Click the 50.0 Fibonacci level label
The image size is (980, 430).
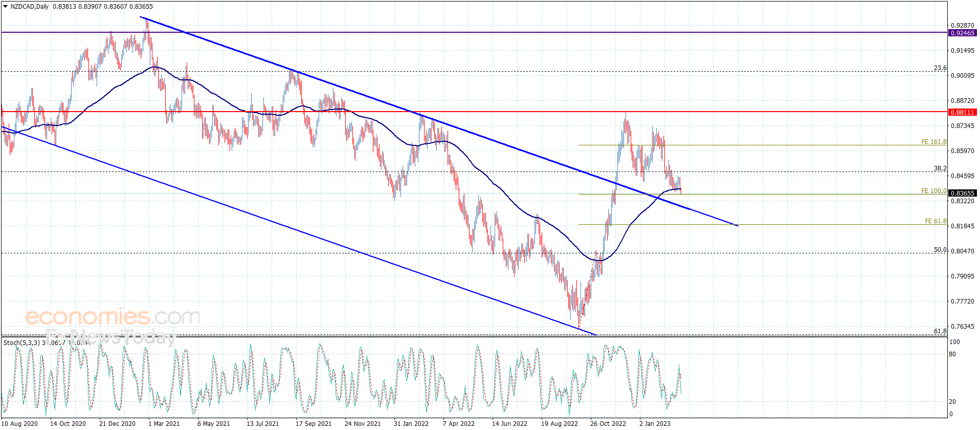tap(940, 250)
